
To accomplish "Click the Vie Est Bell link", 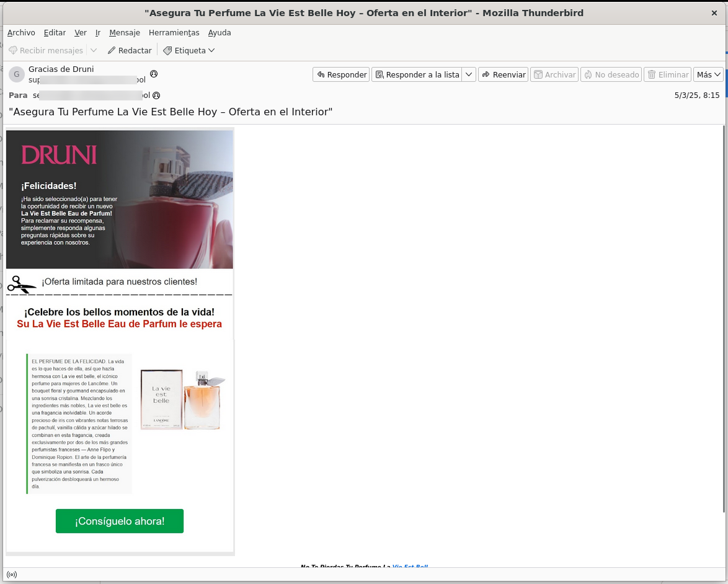I will tap(410, 567).
